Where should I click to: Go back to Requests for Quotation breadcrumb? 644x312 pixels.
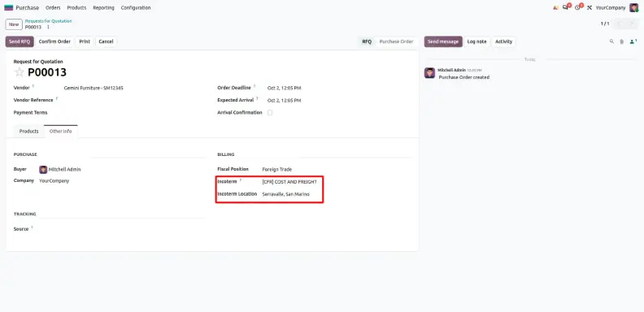pos(49,21)
